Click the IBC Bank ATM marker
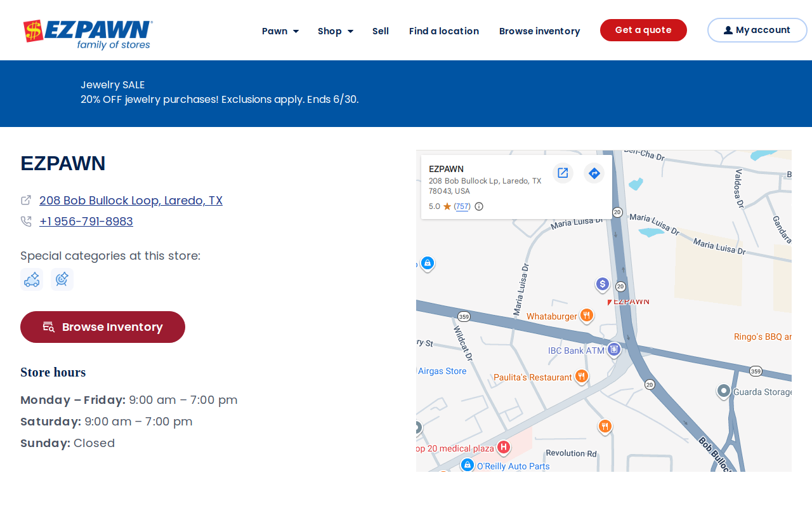This screenshot has height=508, width=812. coord(613,350)
